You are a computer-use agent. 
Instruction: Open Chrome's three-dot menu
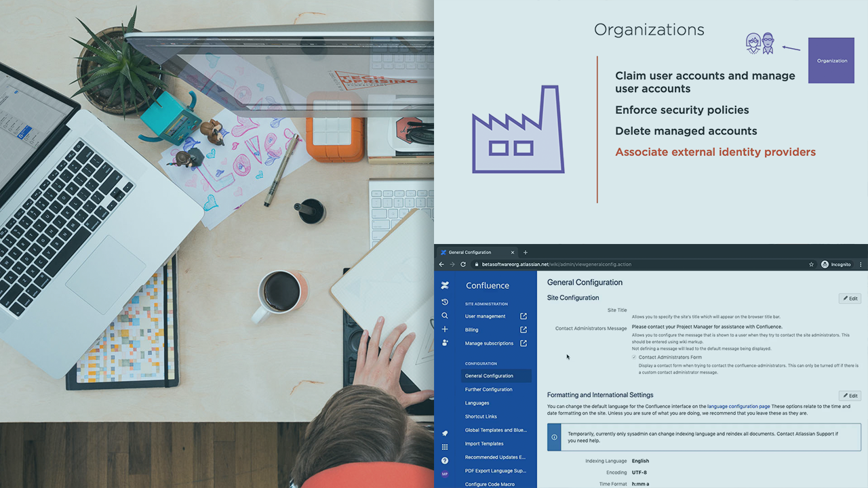[x=861, y=264]
